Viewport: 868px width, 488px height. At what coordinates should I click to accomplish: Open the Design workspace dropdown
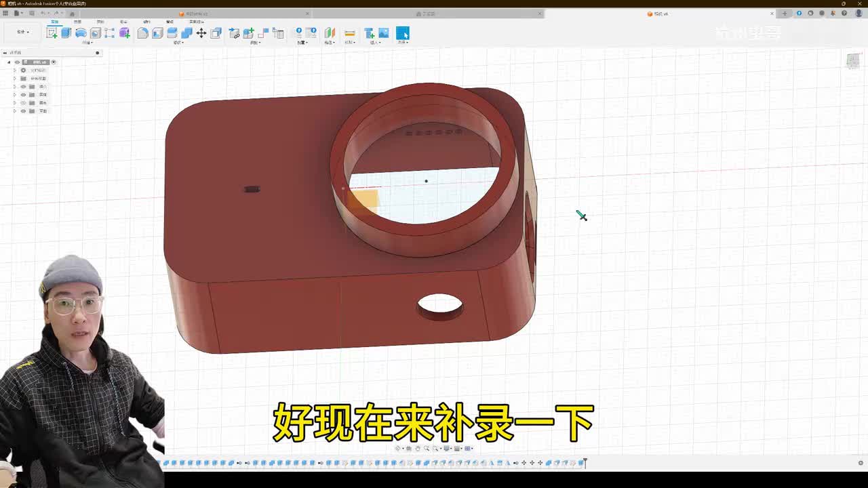click(x=23, y=32)
